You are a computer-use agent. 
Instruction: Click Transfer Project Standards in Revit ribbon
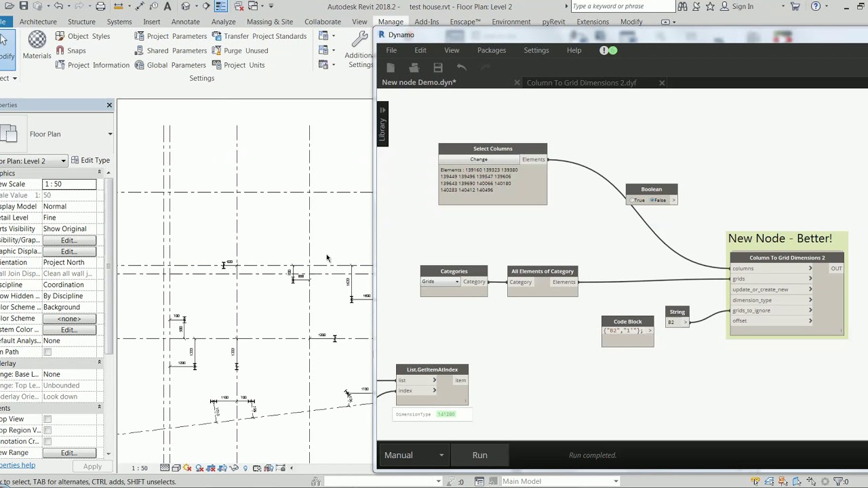[x=259, y=36]
